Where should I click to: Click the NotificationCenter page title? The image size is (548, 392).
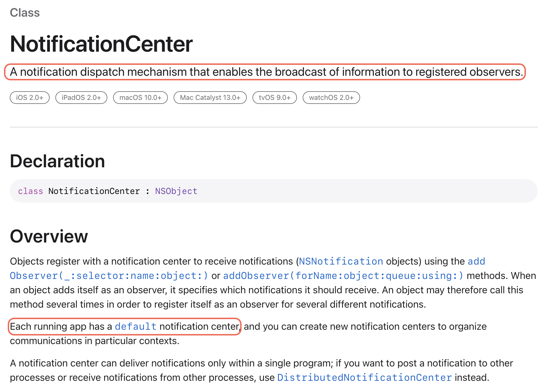click(101, 44)
